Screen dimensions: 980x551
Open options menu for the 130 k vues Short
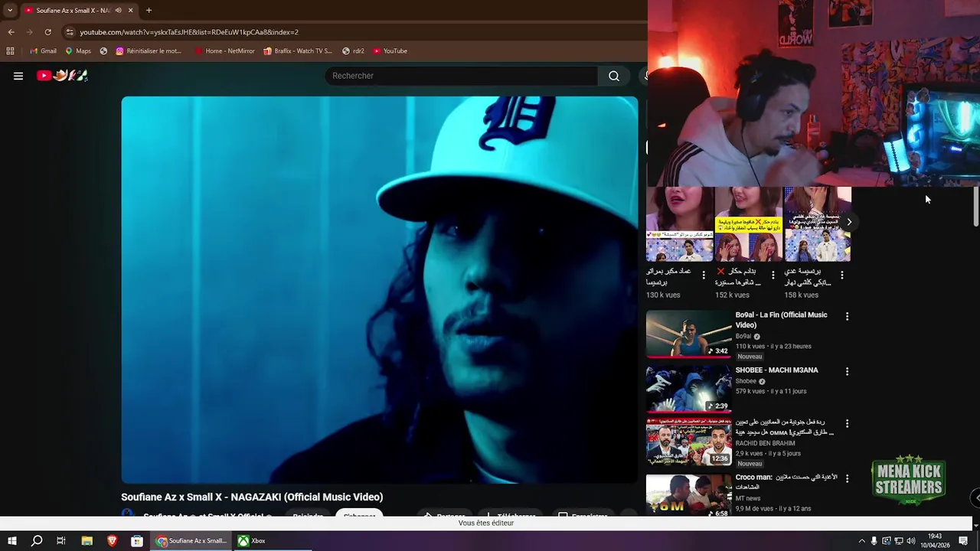(x=704, y=275)
